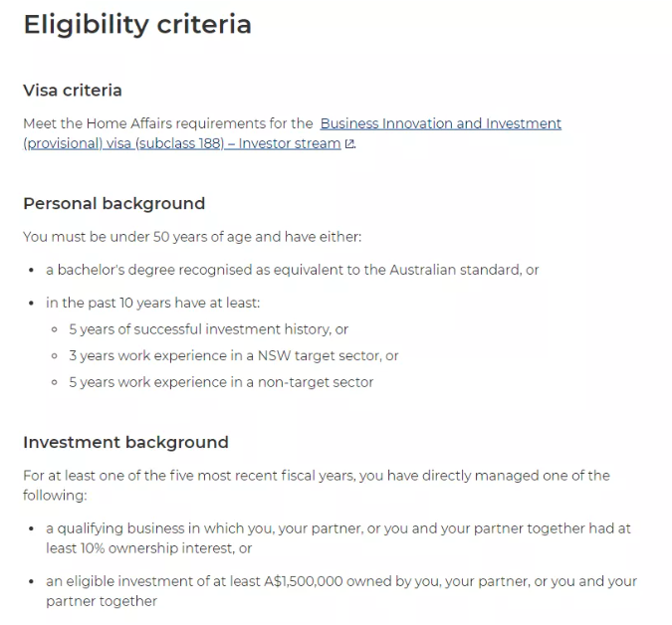Click the Personal background heading

tap(113, 204)
